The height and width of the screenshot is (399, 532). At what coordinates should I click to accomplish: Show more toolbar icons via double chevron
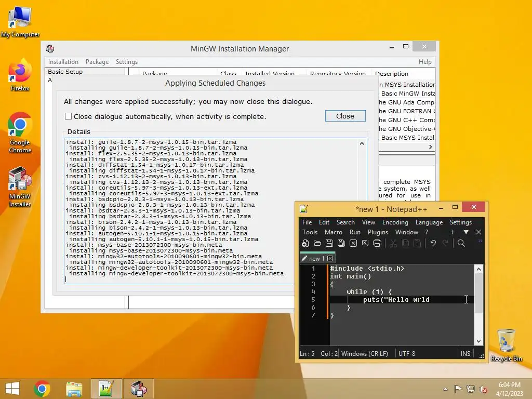click(480, 241)
